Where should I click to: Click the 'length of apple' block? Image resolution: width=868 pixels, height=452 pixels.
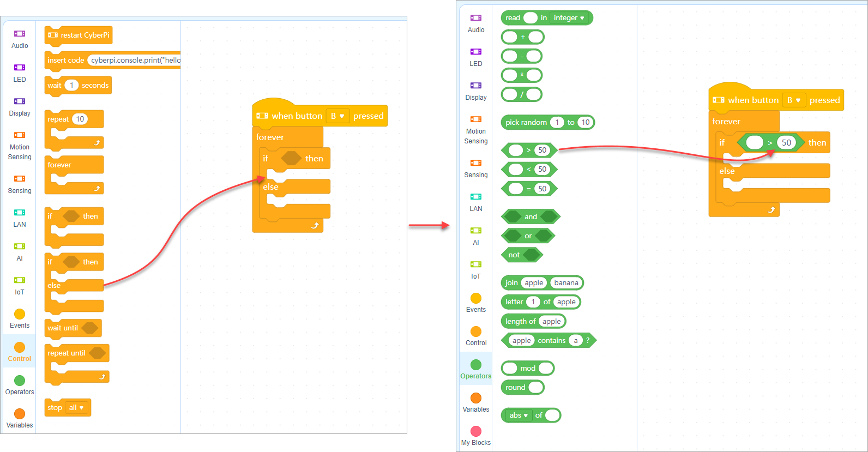(x=520, y=322)
